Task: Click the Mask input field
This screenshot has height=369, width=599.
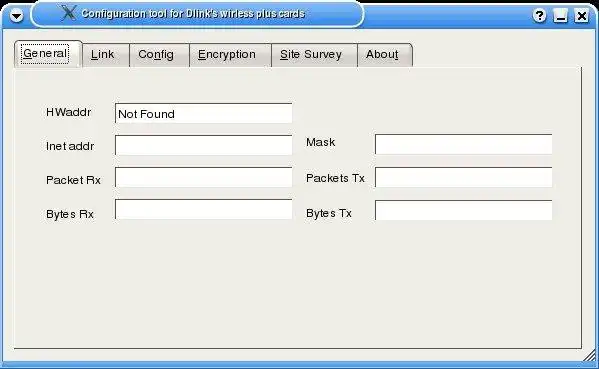Action: pyautogui.click(x=463, y=144)
